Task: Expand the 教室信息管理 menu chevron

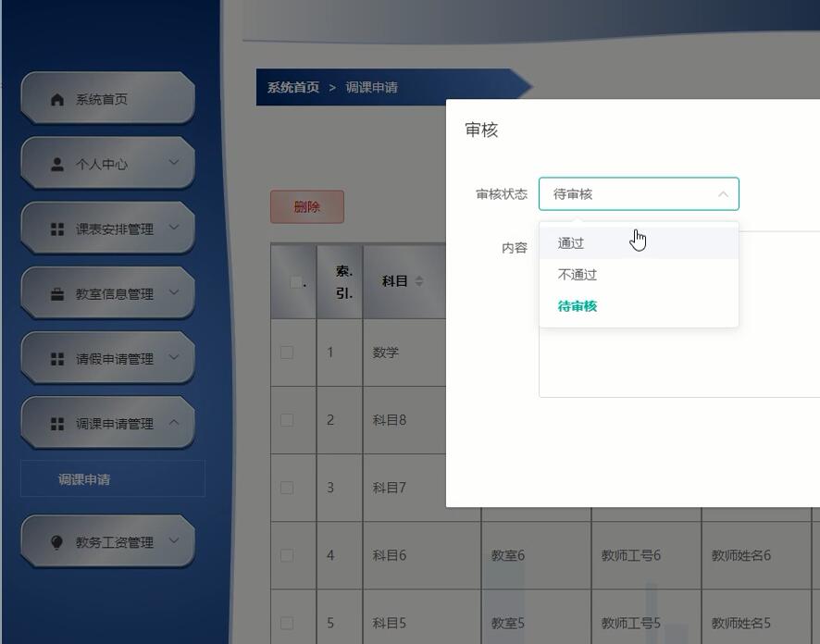Action: pos(174,291)
